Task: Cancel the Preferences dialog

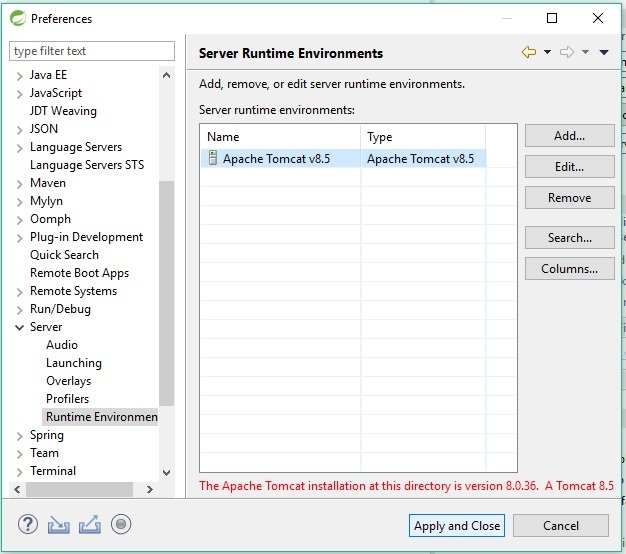Action: (x=561, y=526)
